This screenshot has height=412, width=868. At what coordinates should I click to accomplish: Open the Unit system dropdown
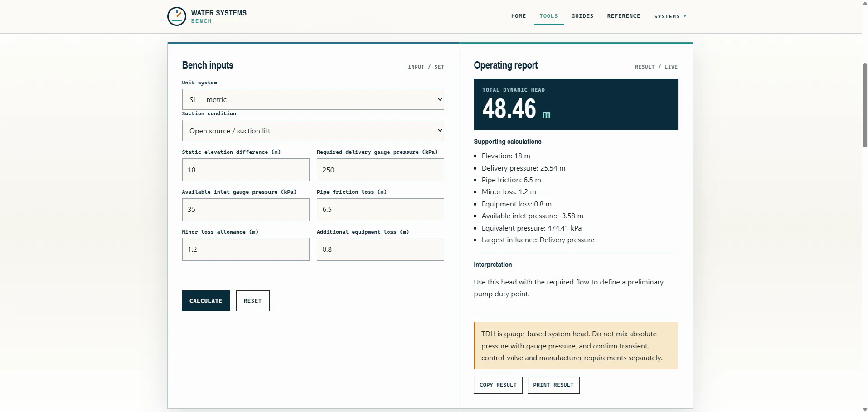coord(313,99)
